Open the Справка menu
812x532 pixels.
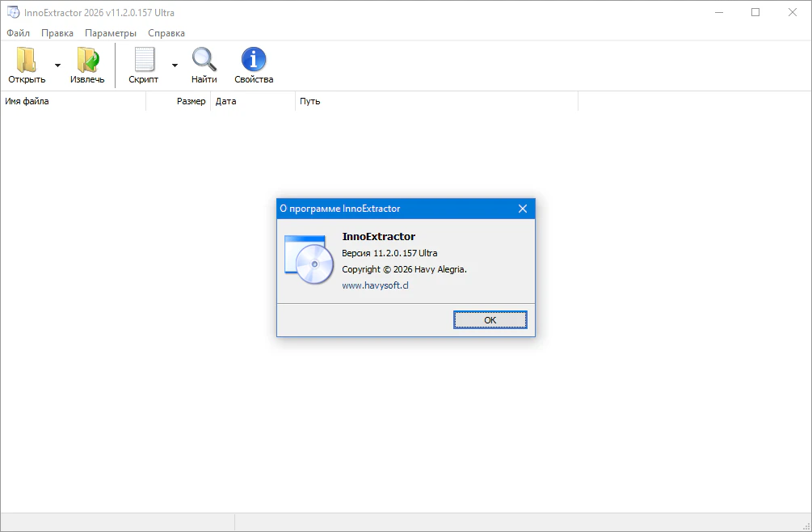[x=166, y=33]
